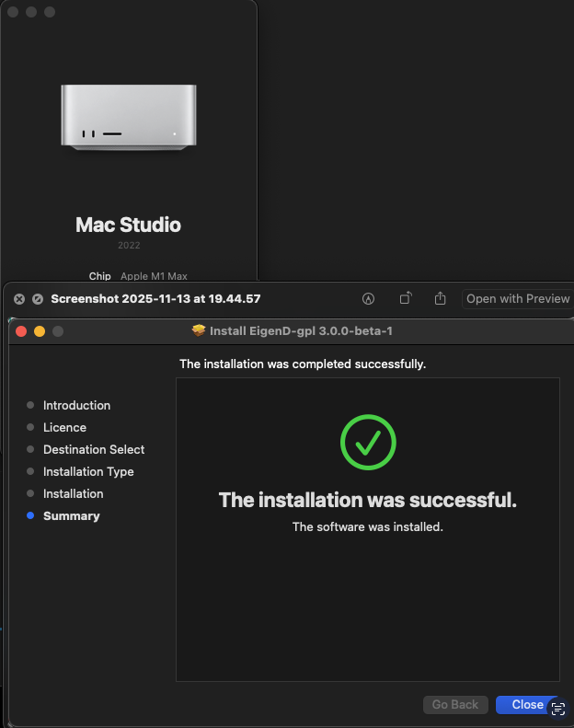Click the Rotate Left icon
The height and width of the screenshot is (728, 574).
click(405, 298)
